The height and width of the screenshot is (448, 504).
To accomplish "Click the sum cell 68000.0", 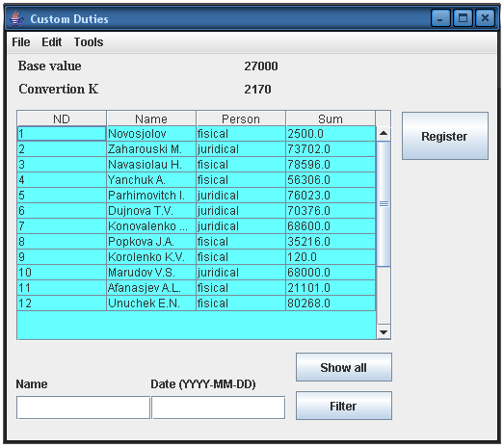I will pos(331,273).
